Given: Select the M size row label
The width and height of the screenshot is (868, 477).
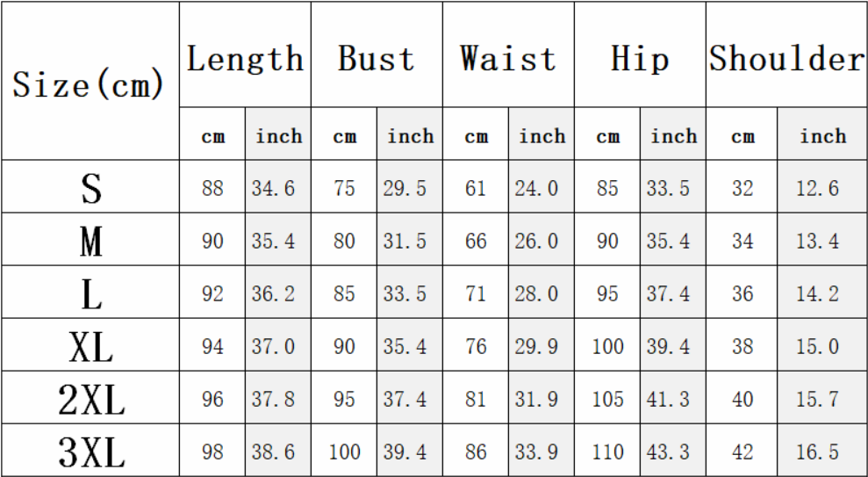Looking at the screenshot, I should pos(90,239).
